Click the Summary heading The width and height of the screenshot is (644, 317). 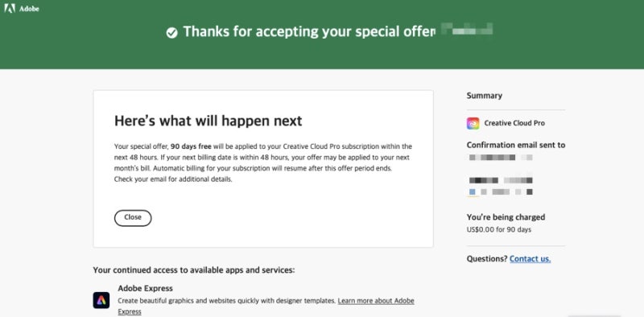coord(485,96)
